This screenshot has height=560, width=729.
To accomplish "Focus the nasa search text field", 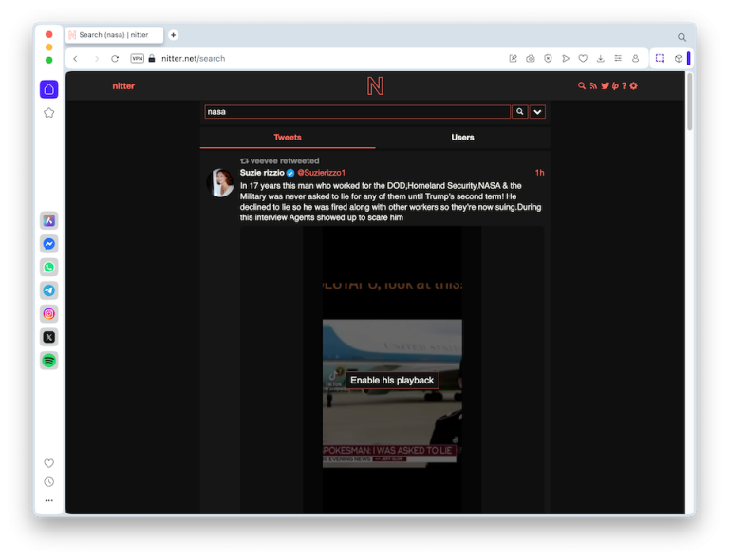I will (x=357, y=112).
